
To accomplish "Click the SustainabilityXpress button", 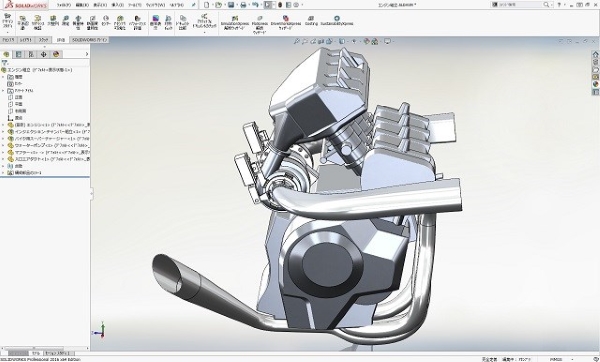I will pos(337,21).
